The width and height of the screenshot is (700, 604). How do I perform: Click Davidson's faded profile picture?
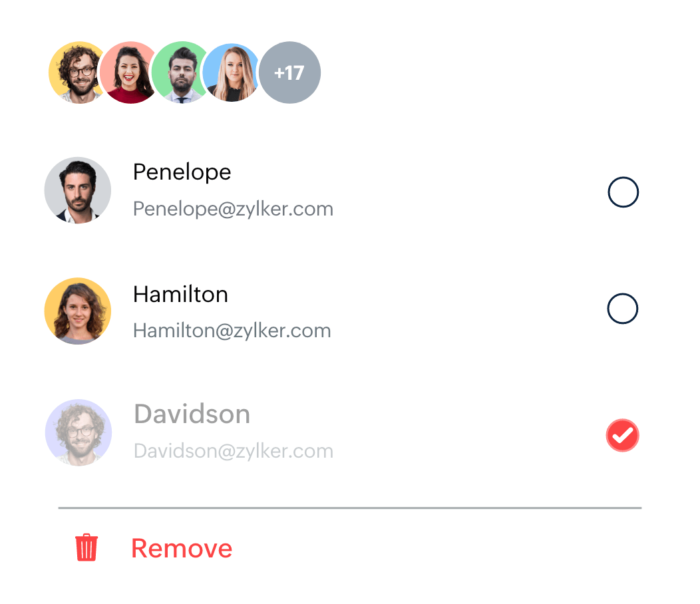tap(79, 432)
